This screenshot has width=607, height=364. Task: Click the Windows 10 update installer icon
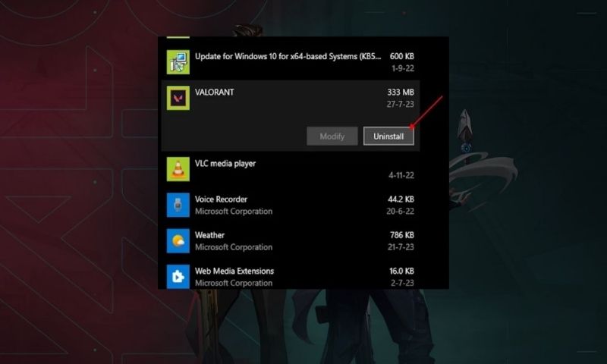coord(178,62)
